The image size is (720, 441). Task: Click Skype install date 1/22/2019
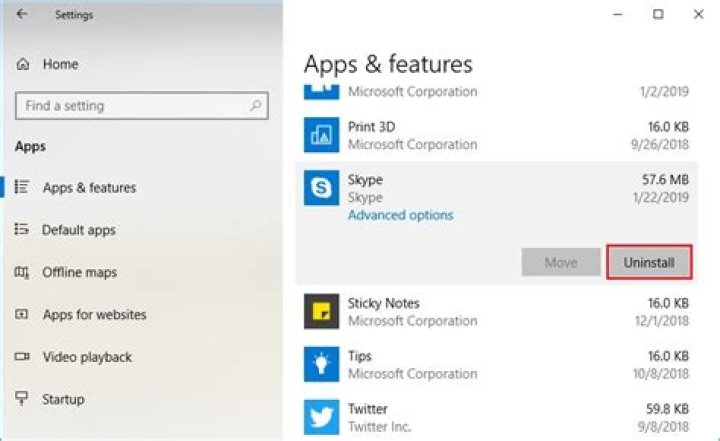tap(661, 198)
